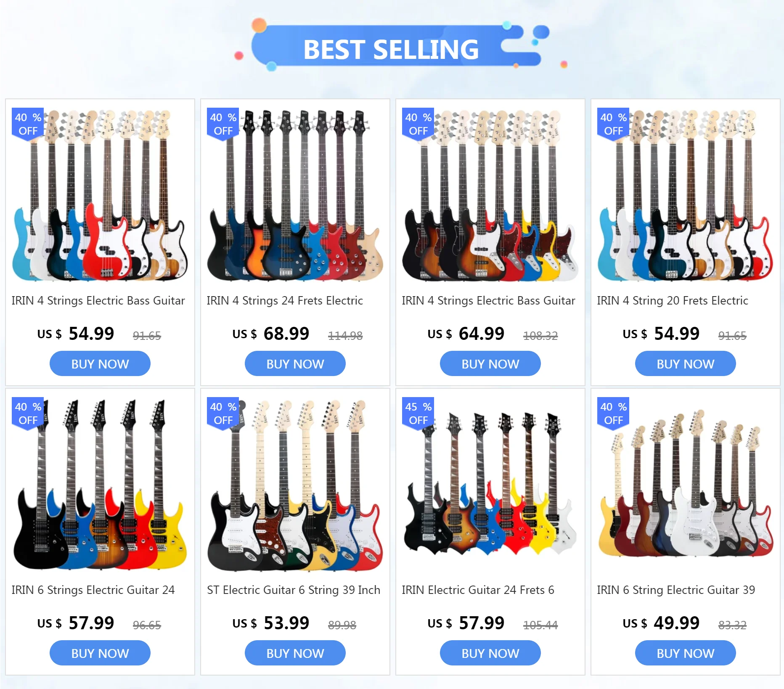
Task: Open the sunburst bass guitars image priced $64.99
Action: pos(490,195)
